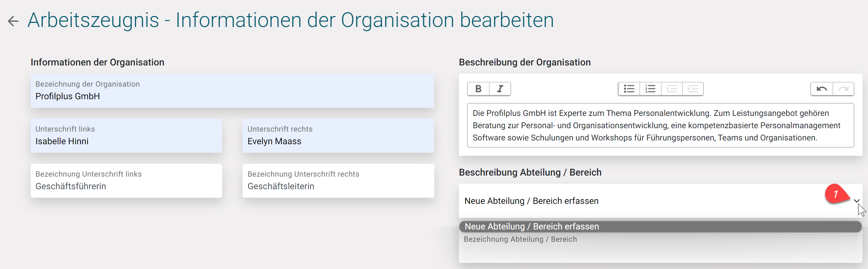Insert a bulleted list
868x269 pixels.
pos(629,89)
